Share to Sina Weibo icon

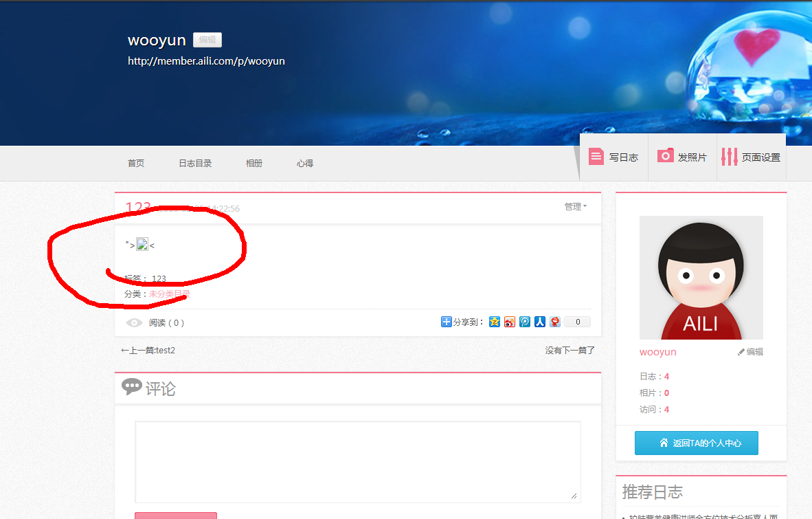[x=510, y=322]
